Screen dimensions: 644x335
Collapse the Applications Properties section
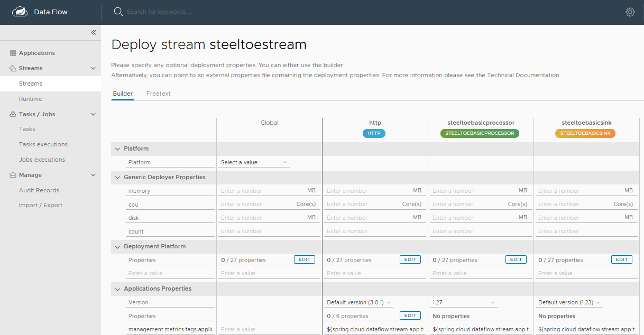coord(117,289)
